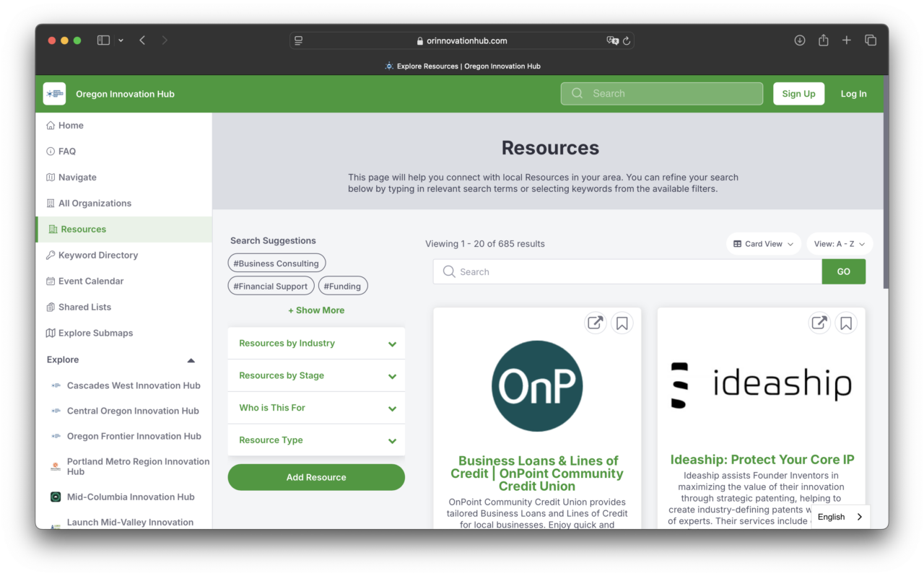The image size is (924, 576).
Task: Click the Sign Up button
Action: pyautogui.click(x=798, y=94)
